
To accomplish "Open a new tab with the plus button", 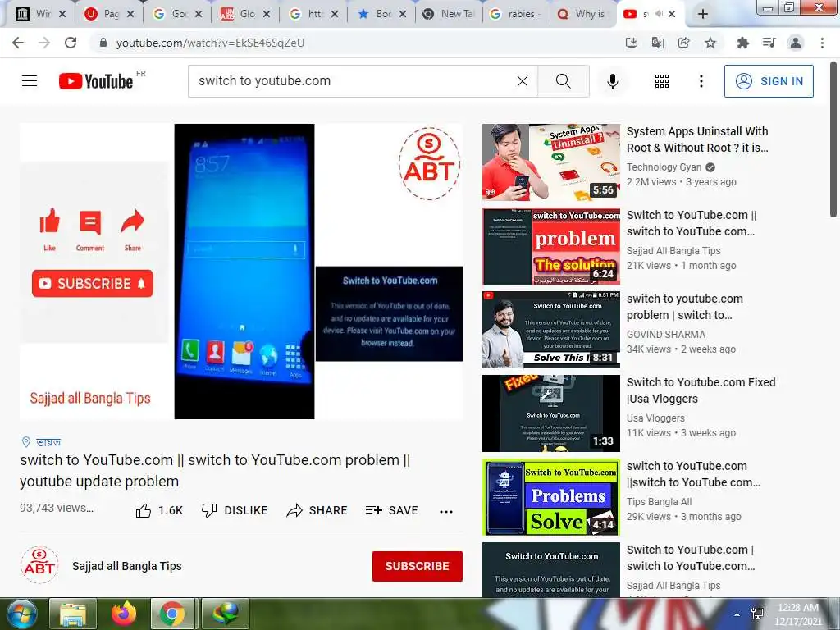I will coord(703,14).
